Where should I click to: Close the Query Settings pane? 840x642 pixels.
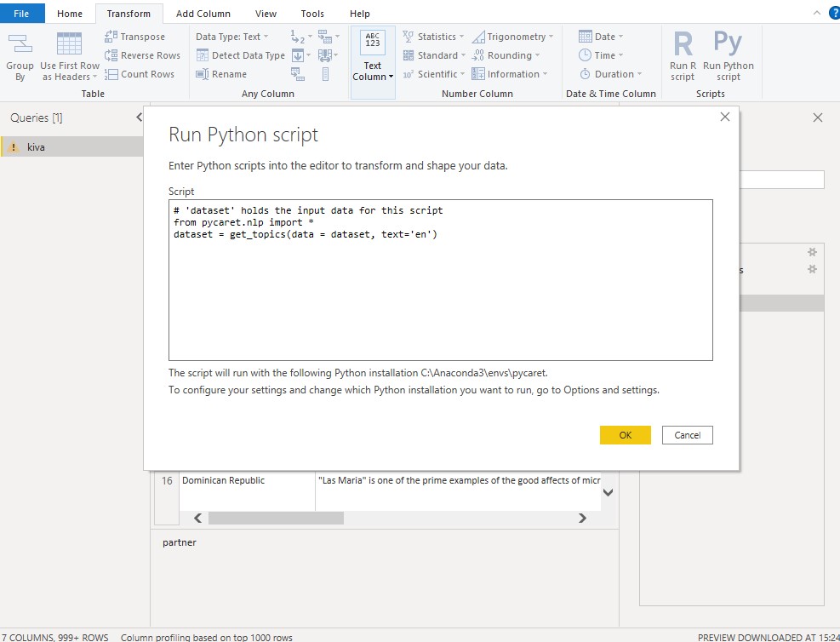[x=818, y=118]
